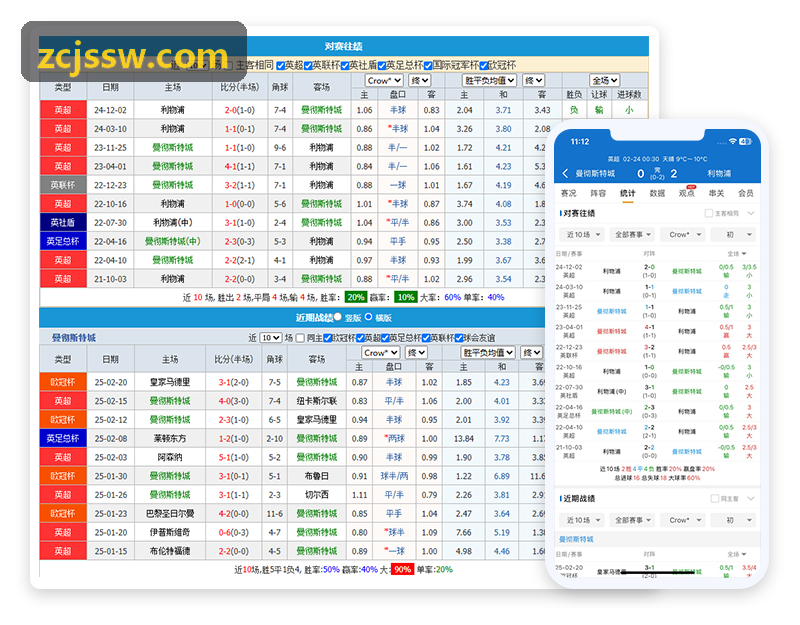The image size is (800, 625).
Task: Open the 初 dropdown under phone 对赛往绩
Action: tap(733, 235)
